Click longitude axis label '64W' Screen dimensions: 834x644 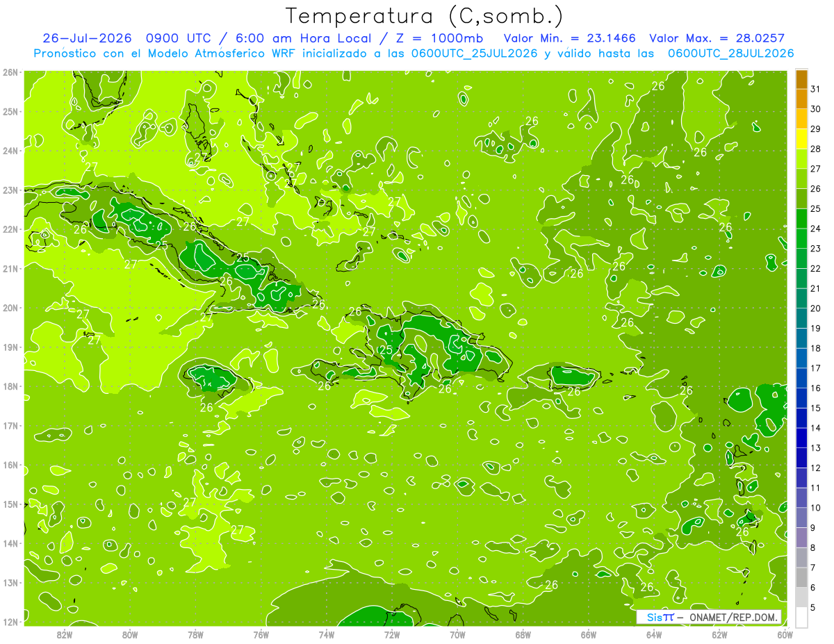tap(654, 635)
